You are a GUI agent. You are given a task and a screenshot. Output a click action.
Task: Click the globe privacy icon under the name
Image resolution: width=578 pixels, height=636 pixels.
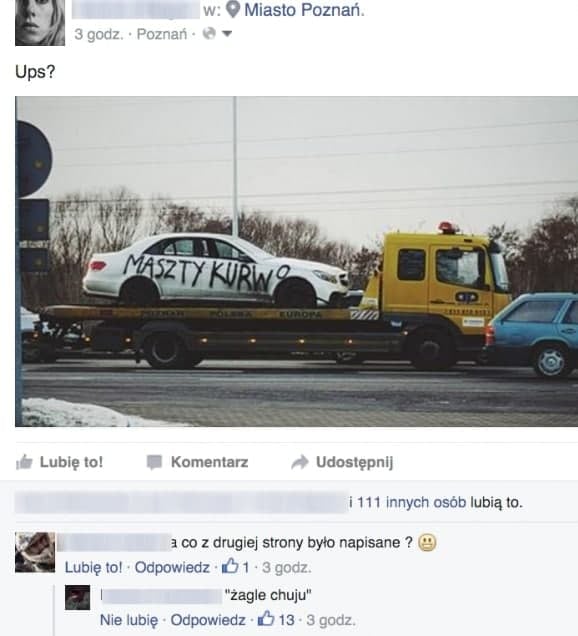pyautogui.click(x=209, y=34)
